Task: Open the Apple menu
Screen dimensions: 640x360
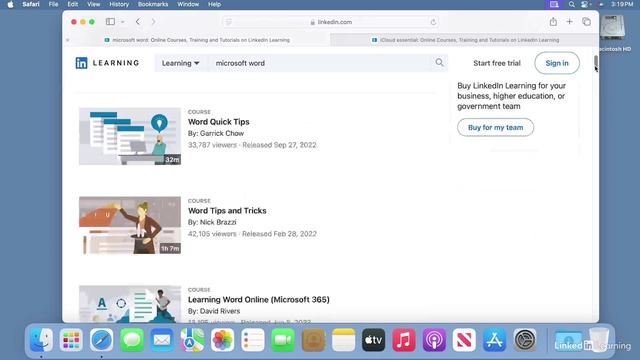Action: pyautogui.click(x=10, y=4)
